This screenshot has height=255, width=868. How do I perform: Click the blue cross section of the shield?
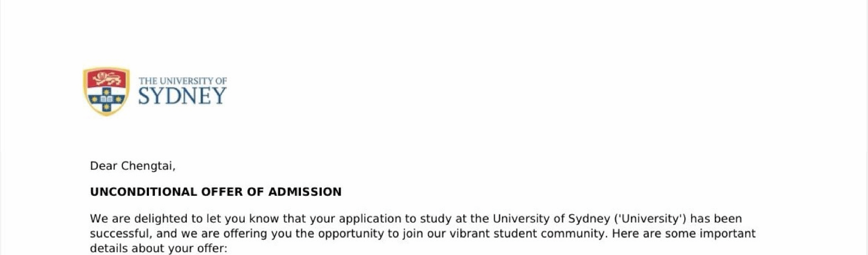[x=106, y=99]
